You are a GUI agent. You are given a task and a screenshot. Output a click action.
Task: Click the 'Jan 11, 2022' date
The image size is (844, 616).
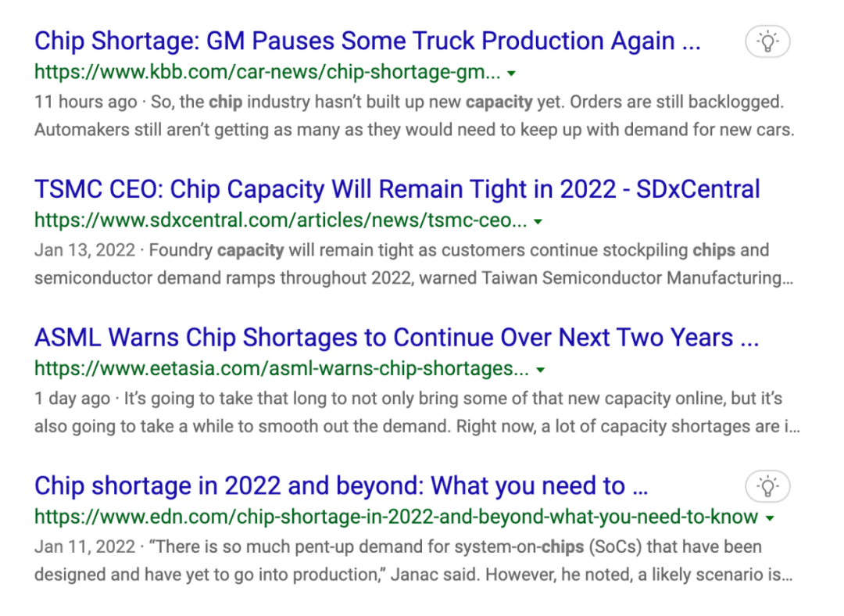click(x=84, y=546)
